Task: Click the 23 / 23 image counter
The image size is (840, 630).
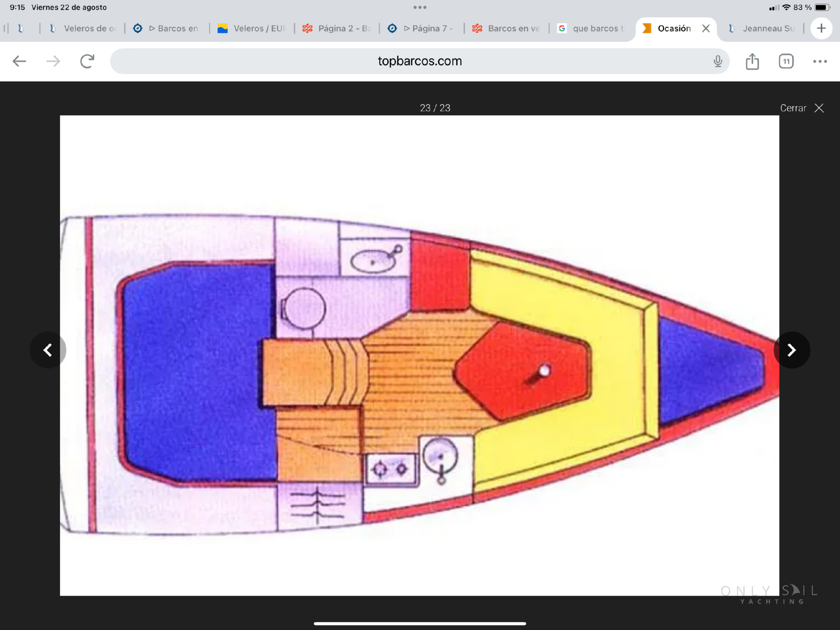Action: click(435, 108)
